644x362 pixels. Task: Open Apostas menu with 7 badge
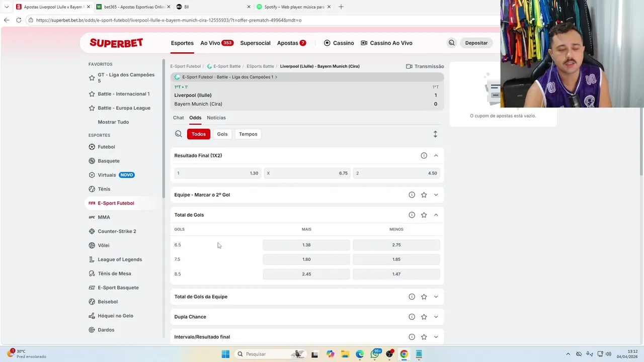coord(291,43)
